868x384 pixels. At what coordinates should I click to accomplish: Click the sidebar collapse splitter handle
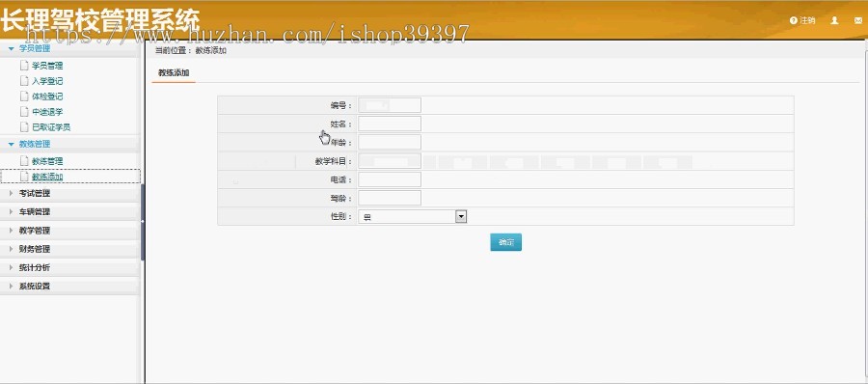[143, 222]
